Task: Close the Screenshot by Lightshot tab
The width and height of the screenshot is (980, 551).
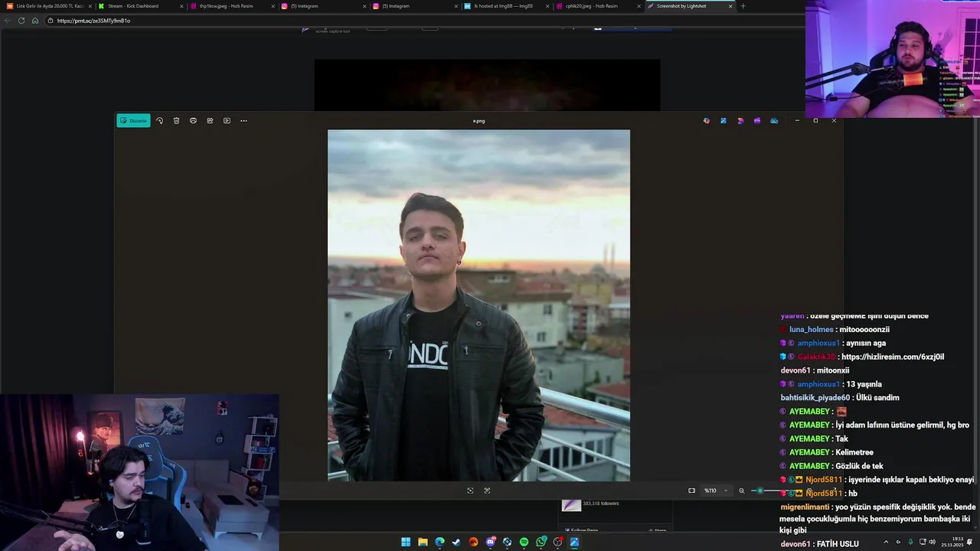Action: [x=730, y=6]
